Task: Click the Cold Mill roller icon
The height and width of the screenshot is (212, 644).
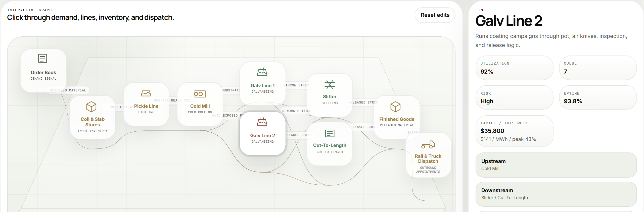Action: coord(200,94)
